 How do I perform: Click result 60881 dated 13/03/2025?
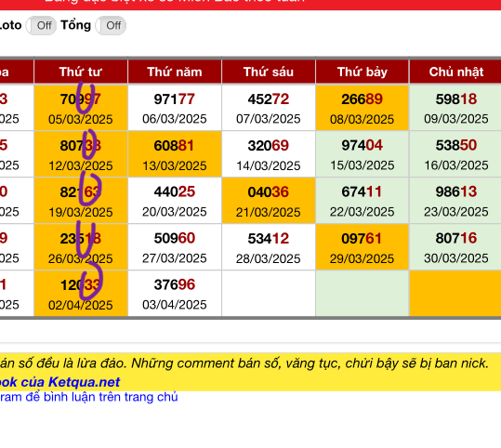click(175, 154)
